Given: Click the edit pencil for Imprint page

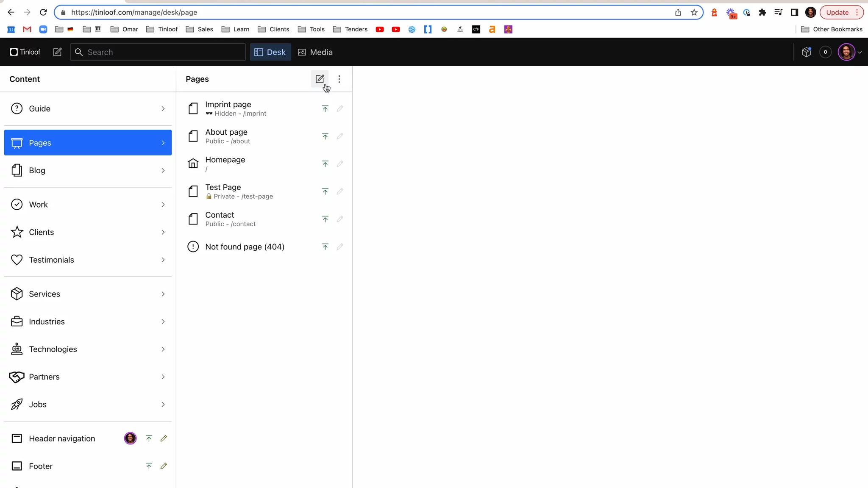Looking at the screenshot, I should (x=340, y=109).
